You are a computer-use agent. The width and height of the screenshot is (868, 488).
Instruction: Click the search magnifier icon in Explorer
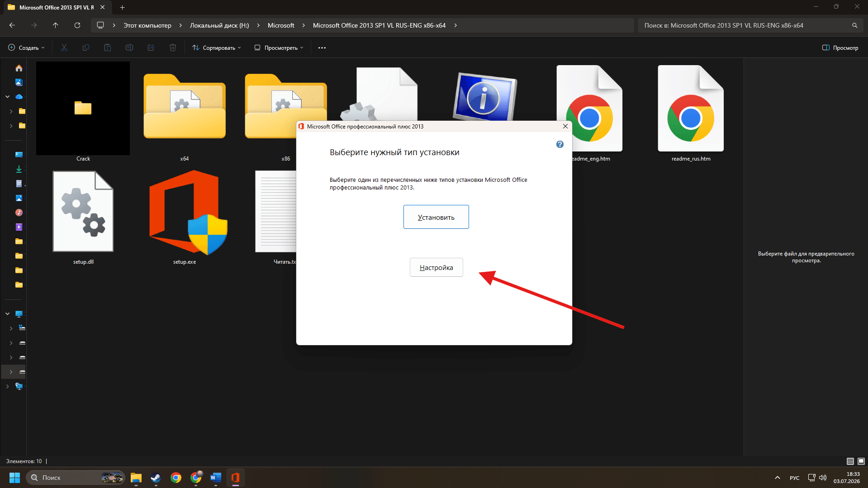coord(855,25)
